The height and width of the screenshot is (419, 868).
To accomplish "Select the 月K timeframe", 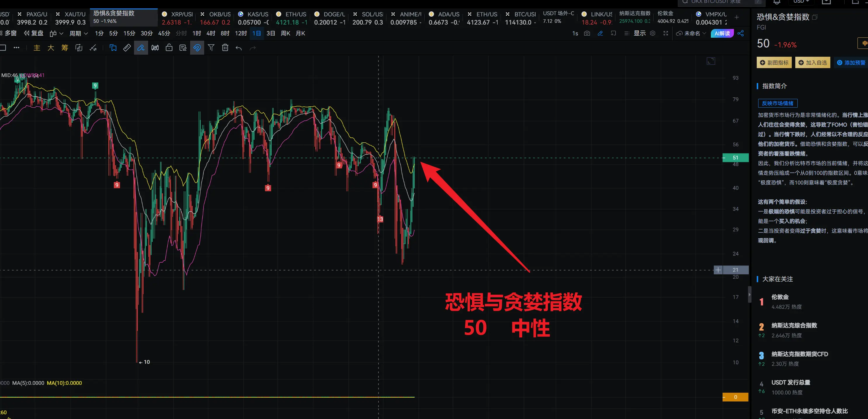I will tap(300, 33).
